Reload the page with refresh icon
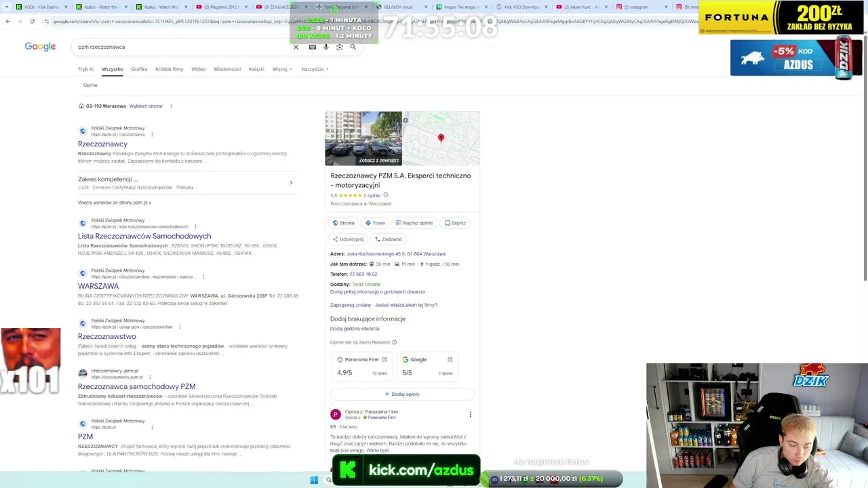The height and width of the screenshot is (488, 868). tap(32, 21)
